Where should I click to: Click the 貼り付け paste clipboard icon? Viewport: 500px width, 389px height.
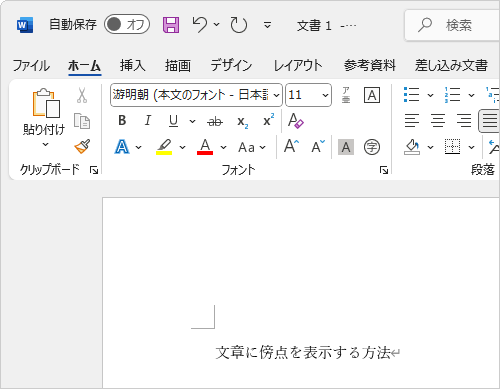(x=46, y=103)
